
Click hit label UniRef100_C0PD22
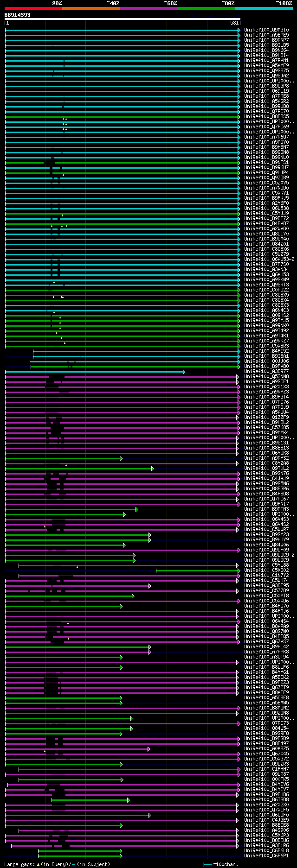[266, 290]
